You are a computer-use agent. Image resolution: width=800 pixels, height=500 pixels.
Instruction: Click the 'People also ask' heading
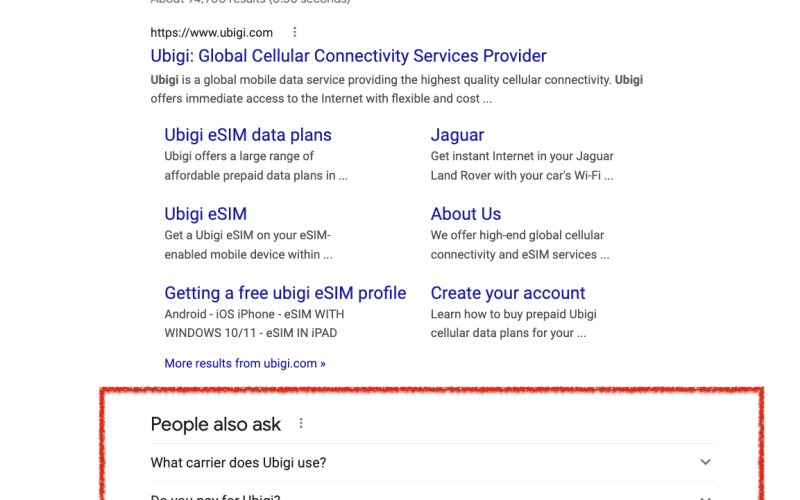coord(215,424)
